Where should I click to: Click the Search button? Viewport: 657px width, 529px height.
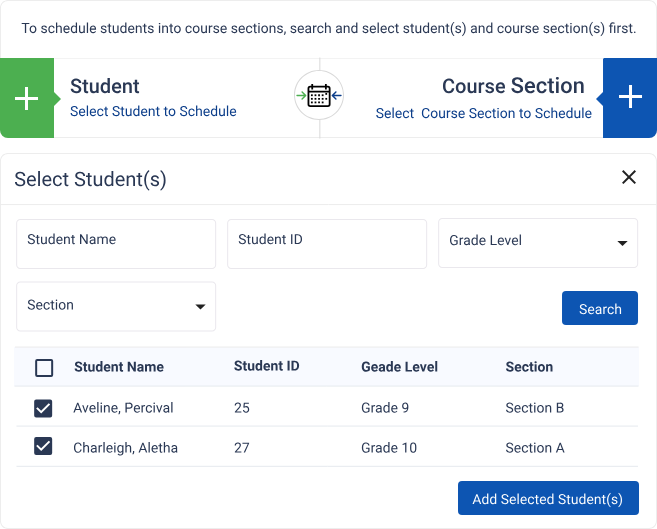[600, 308]
